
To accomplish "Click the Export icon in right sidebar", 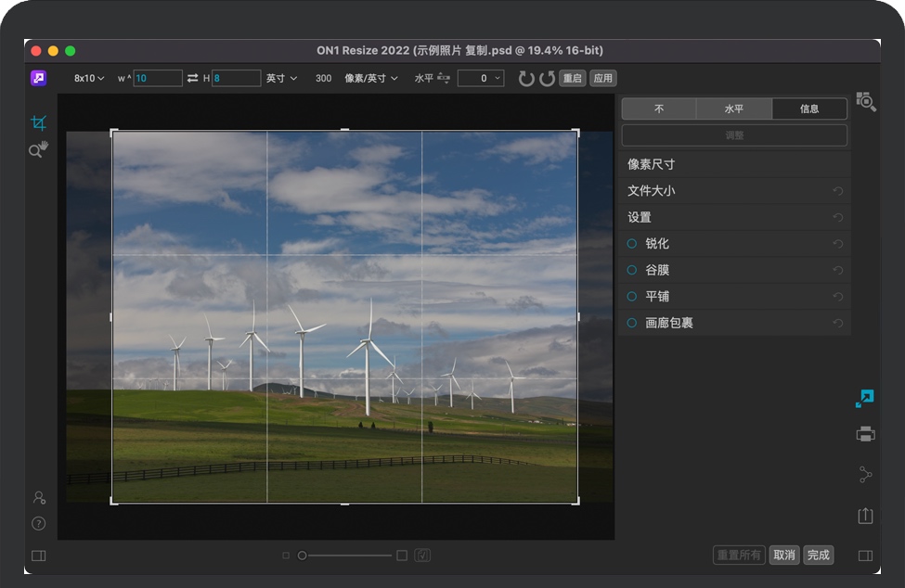I will pos(865,516).
